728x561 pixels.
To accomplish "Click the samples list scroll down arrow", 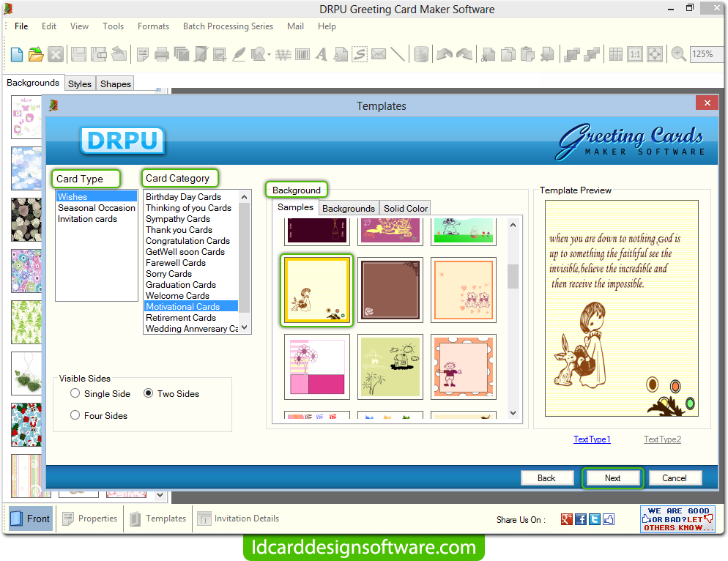I will 513,413.
